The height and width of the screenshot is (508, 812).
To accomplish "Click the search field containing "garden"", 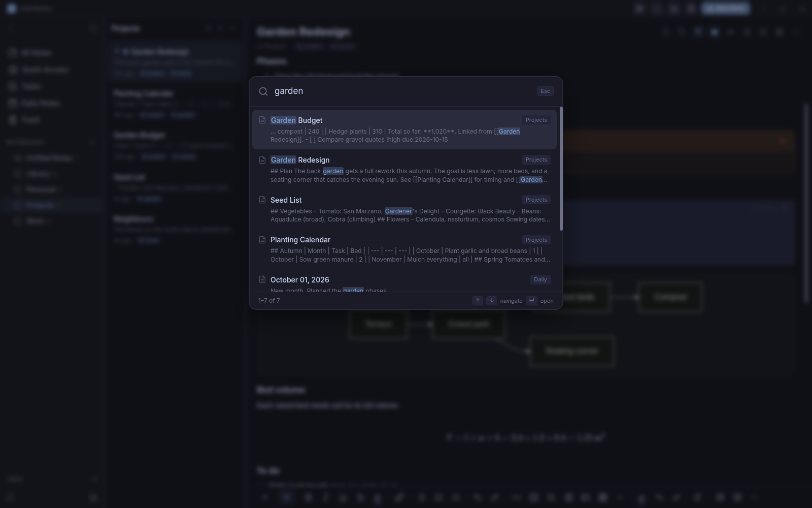I will (x=401, y=91).
